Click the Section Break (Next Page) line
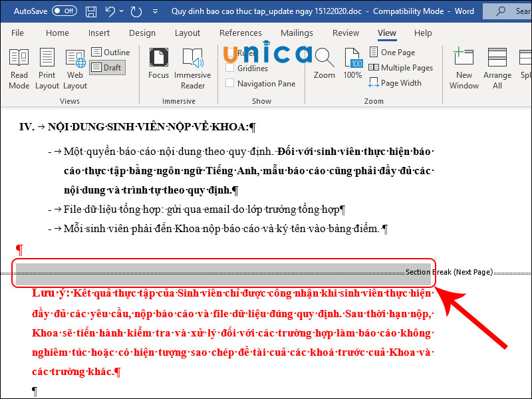532x399 pixels. point(449,272)
